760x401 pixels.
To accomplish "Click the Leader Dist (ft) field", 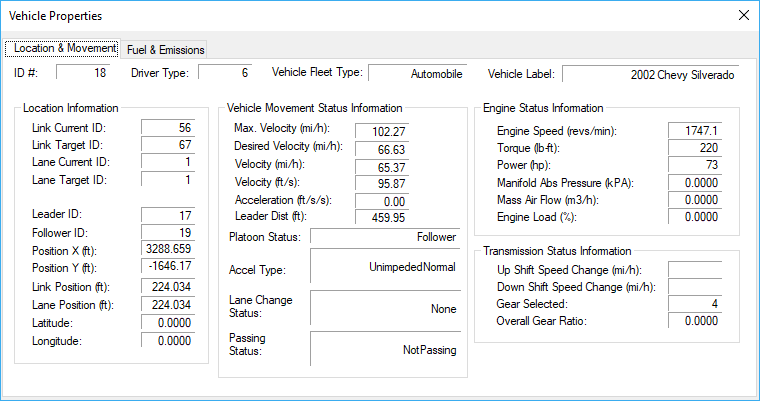I will 382,218.
